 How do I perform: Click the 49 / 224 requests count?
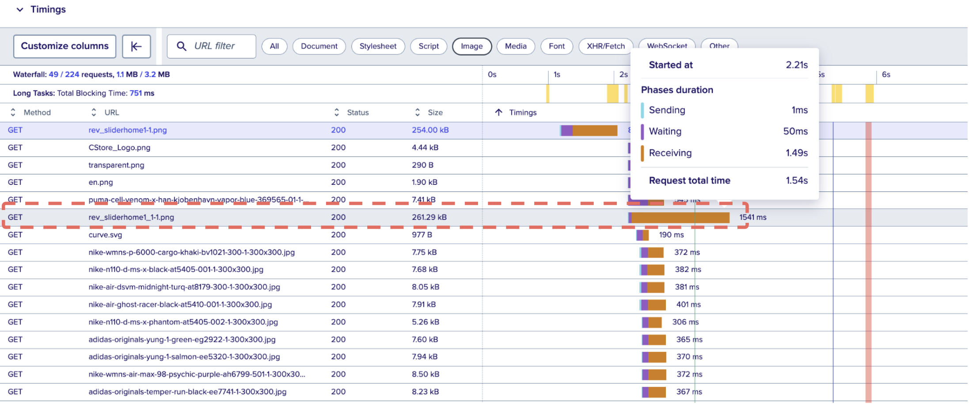tap(64, 74)
